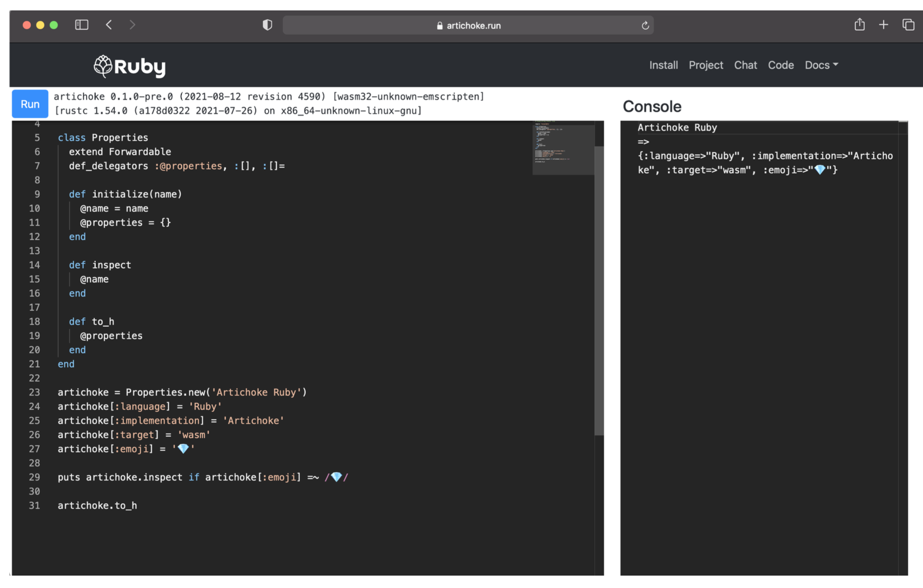Open the Code nav link
This screenshot has width=923, height=588.
click(x=781, y=65)
